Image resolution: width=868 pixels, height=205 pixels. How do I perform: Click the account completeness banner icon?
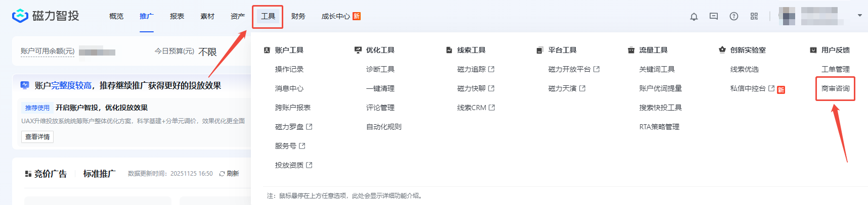pos(25,85)
